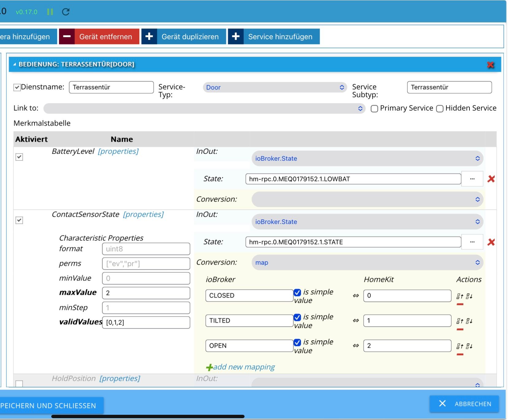Click Service hinzufügen button
Screen dimensions: 510x420
(274, 37)
